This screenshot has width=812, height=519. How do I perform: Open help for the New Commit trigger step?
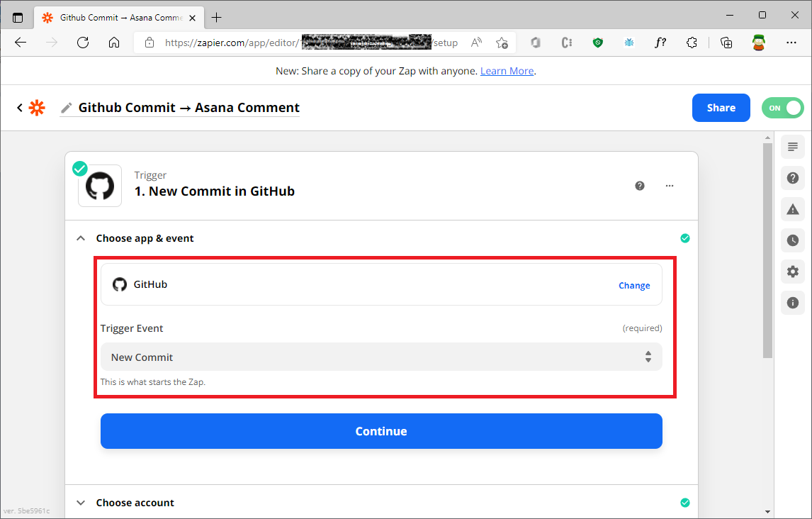[x=640, y=186]
